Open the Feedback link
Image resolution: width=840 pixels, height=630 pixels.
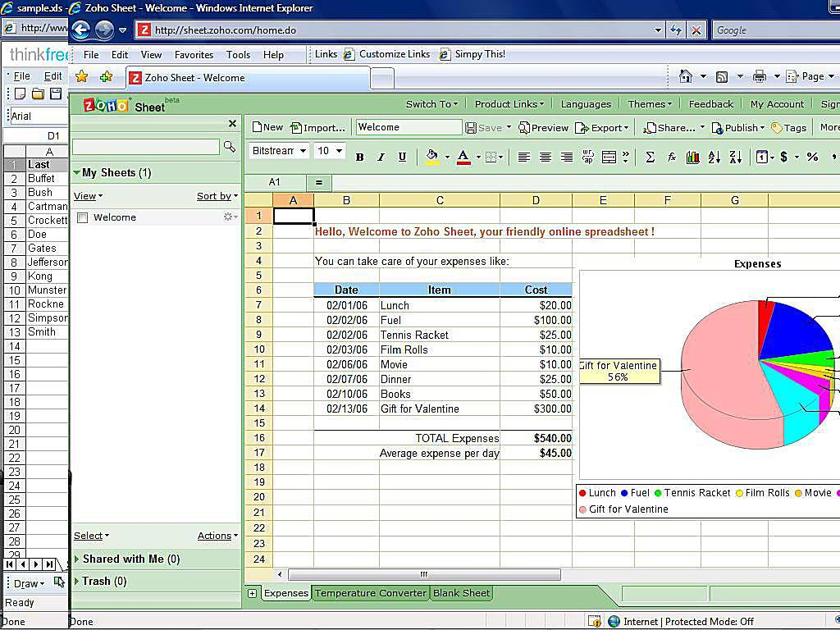pos(710,103)
